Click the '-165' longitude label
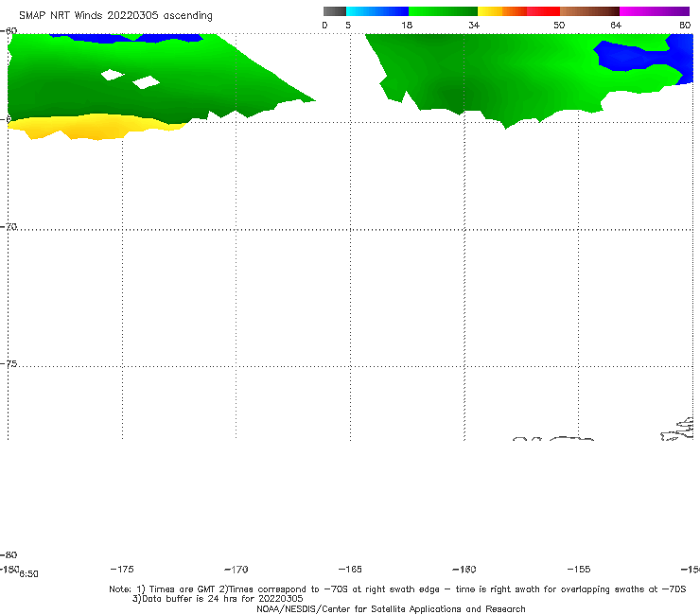 click(x=350, y=570)
